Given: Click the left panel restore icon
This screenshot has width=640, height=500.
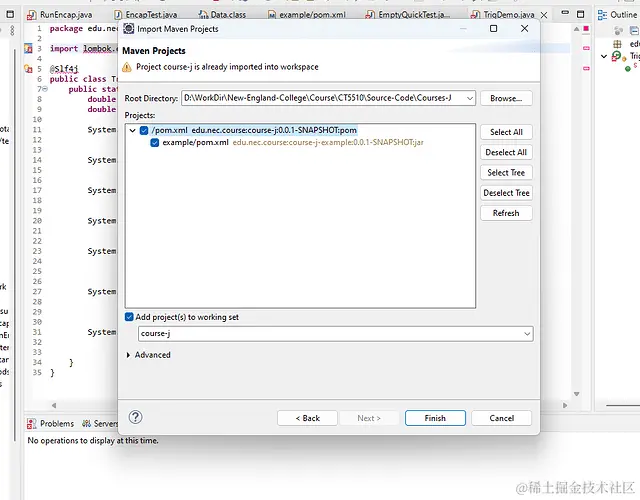Looking at the screenshot, I should (10, 15).
